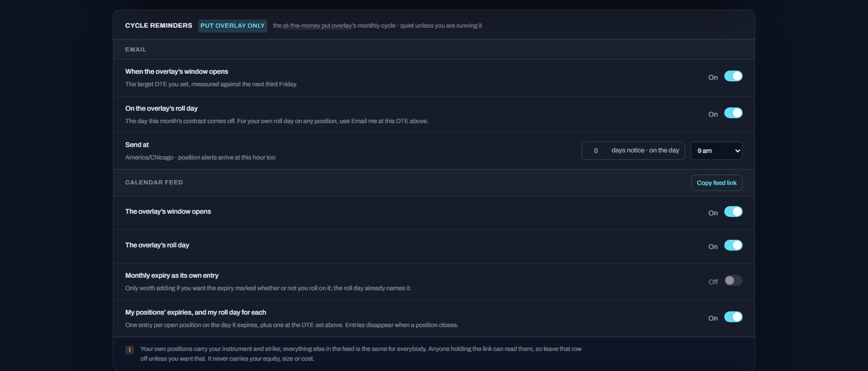Click 'The overlay's roll day' calendar feed title
The image size is (868, 371).
[x=157, y=245]
